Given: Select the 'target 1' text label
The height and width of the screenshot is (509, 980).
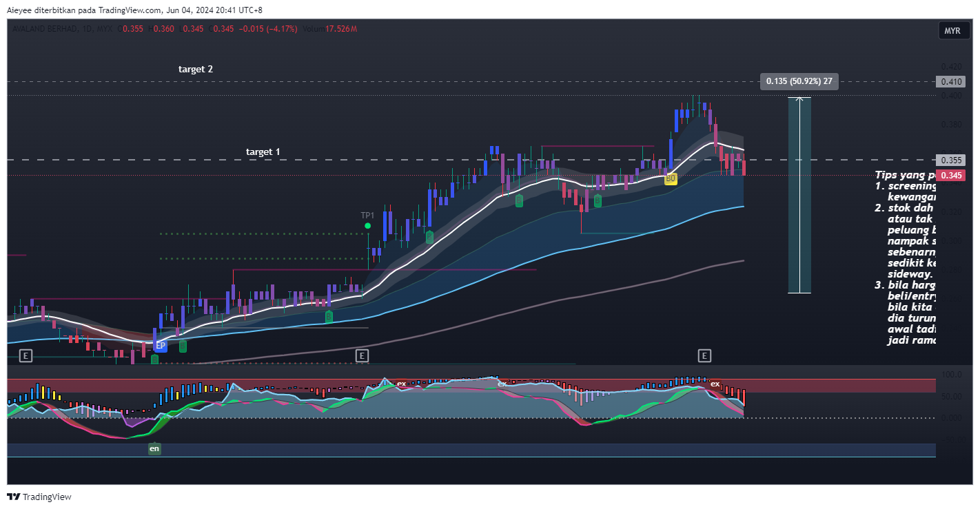Looking at the screenshot, I should (x=263, y=151).
